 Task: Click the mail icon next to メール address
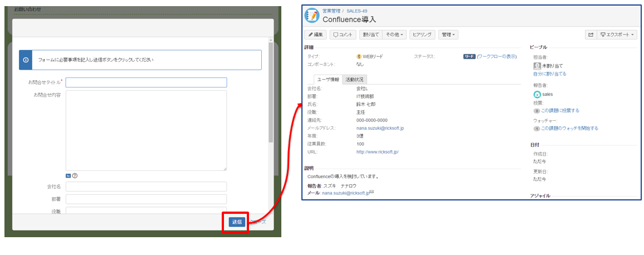click(x=372, y=192)
